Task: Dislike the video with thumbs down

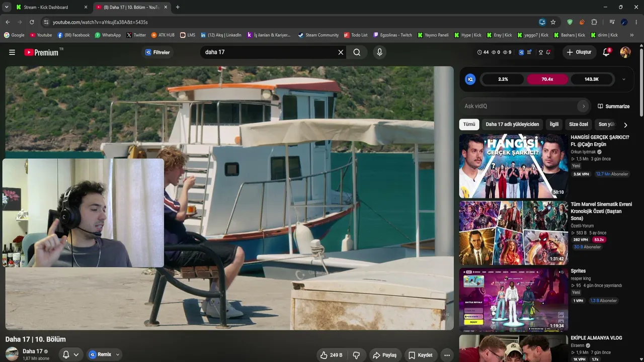Action: pos(356,355)
